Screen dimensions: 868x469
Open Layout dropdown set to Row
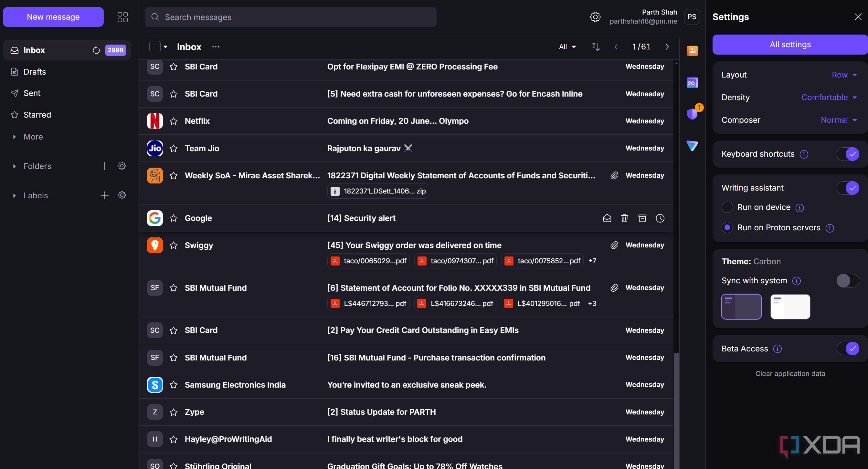click(844, 75)
